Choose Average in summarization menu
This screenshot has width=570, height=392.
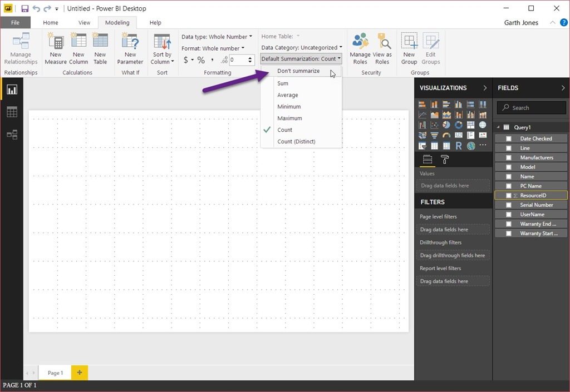point(301,95)
